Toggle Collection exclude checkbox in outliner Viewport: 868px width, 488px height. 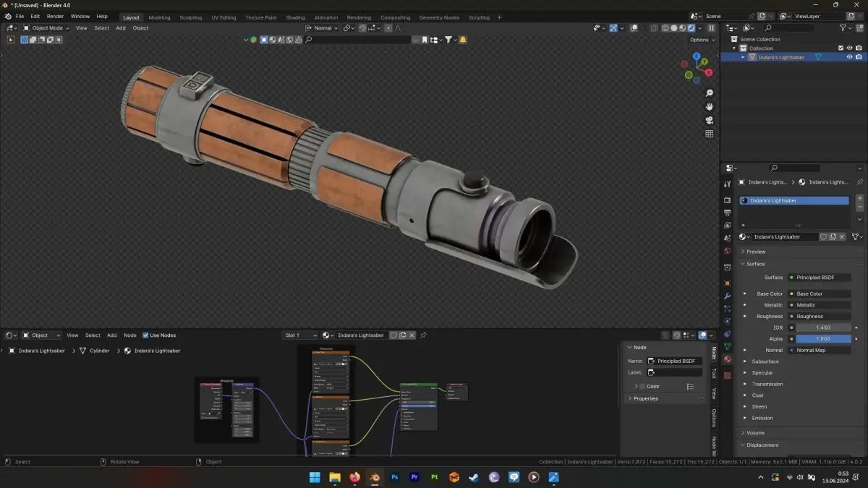pyautogui.click(x=841, y=48)
